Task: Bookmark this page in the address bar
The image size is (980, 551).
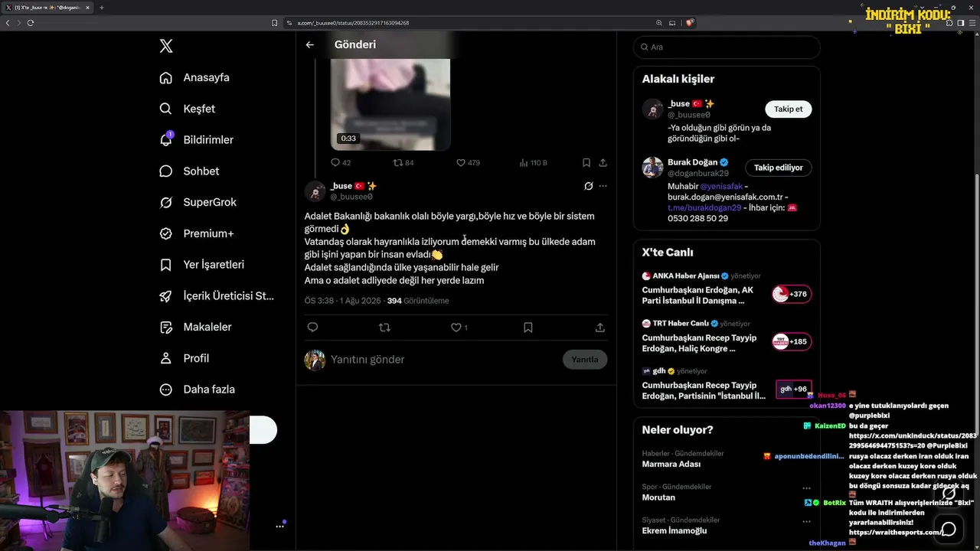Action: pyautogui.click(x=274, y=23)
